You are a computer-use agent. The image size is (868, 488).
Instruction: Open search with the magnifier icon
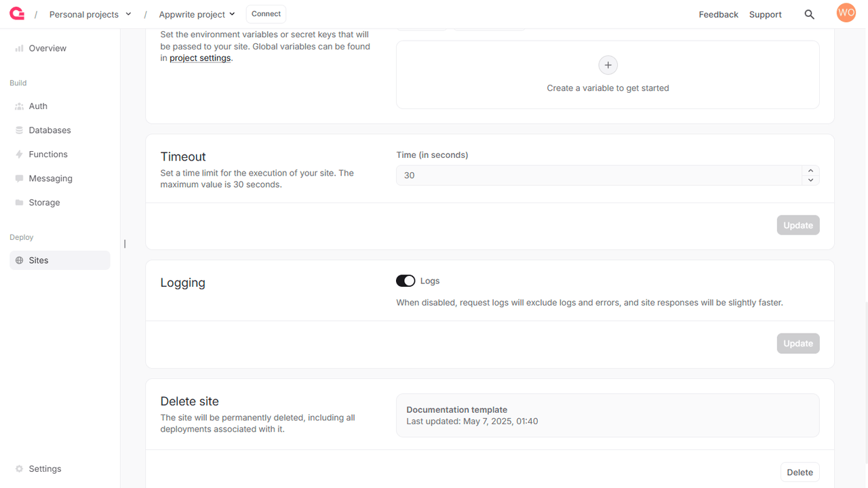tap(809, 14)
